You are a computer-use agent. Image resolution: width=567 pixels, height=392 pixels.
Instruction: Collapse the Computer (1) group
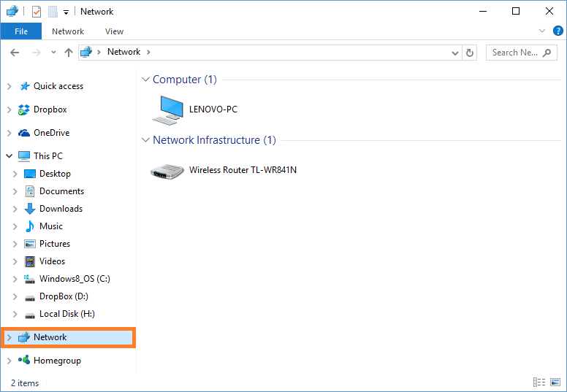click(145, 80)
